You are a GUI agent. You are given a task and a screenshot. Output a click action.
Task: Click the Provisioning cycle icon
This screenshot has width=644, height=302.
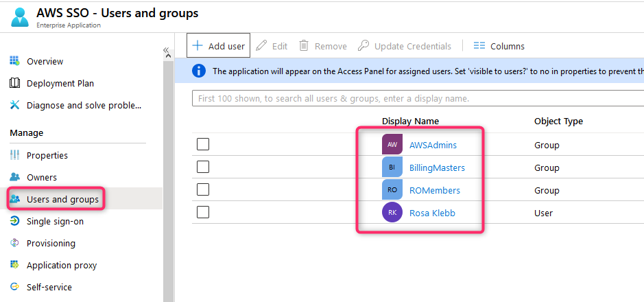[x=14, y=243]
